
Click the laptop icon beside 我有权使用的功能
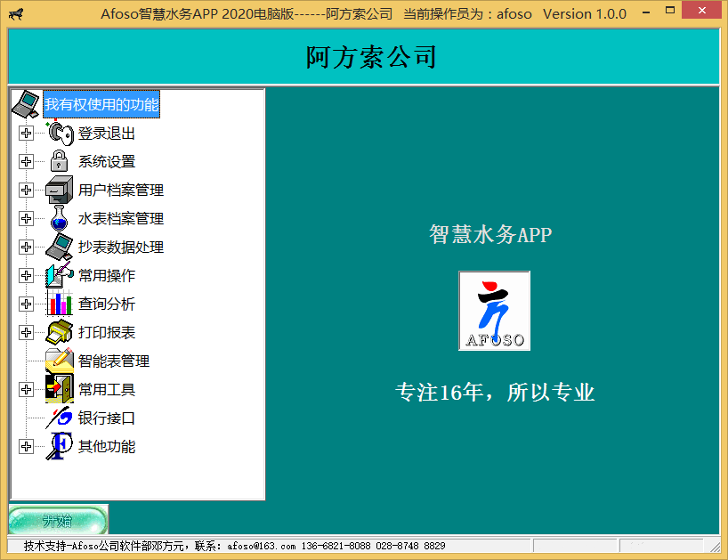point(26,104)
